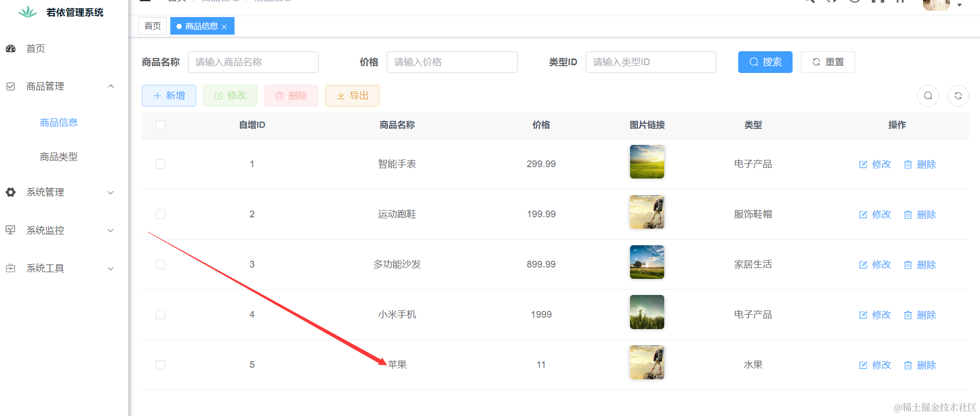Click the 系统监控 monitor icon

(x=11, y=230)
